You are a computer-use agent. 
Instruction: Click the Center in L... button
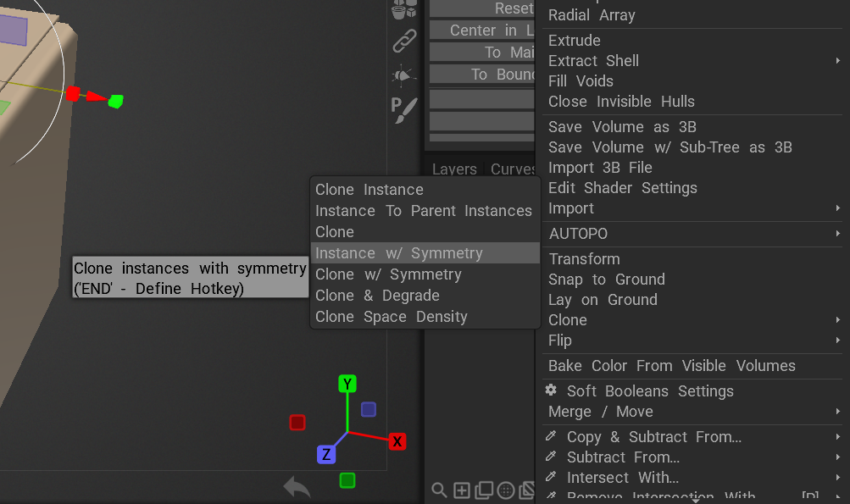pos(481,30)
